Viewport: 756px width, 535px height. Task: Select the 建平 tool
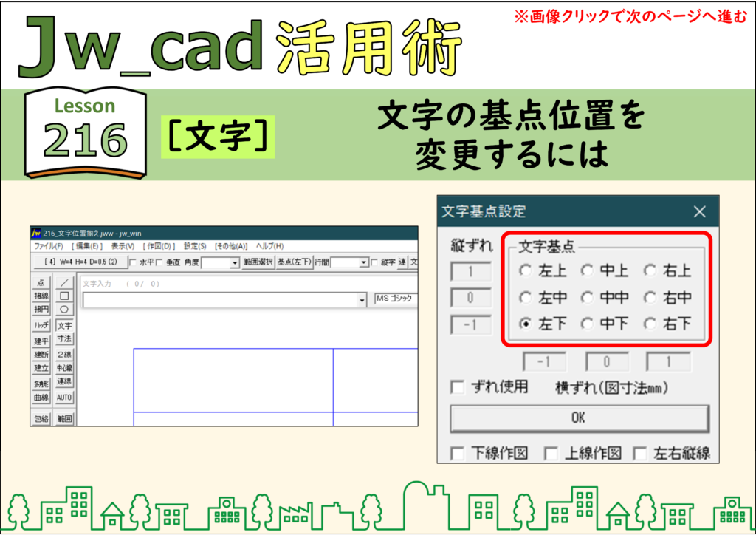pos(41,341)
